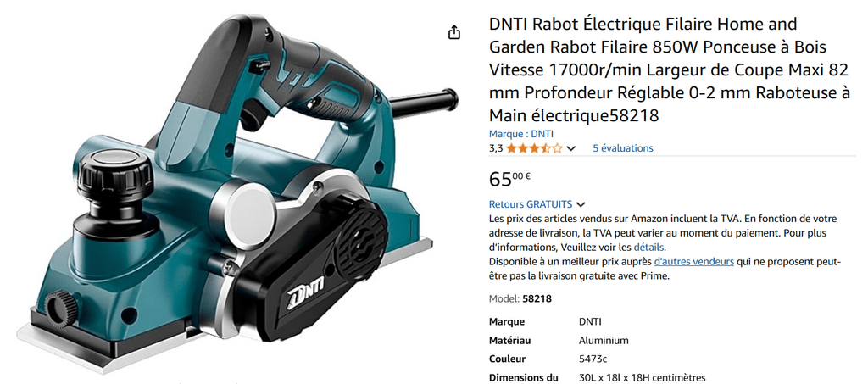Image resolution: width=868 pixels, height=384 pixels.
Task: Click the main electric planer product image
Action: (x=238, y=193)
